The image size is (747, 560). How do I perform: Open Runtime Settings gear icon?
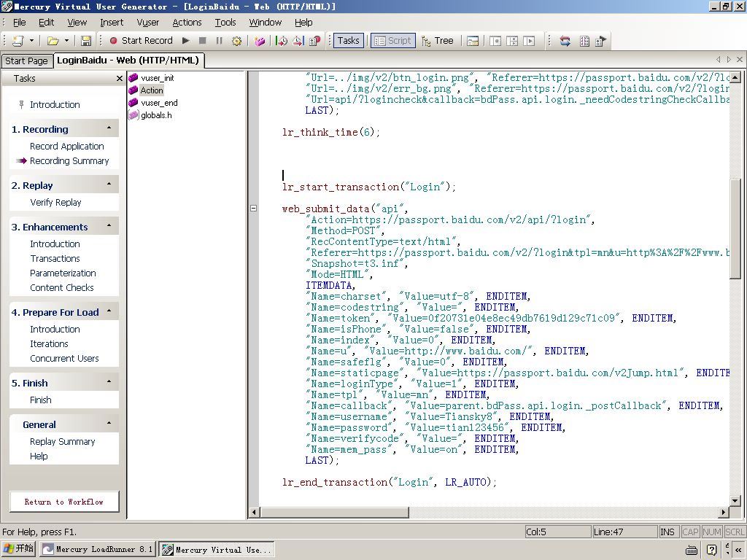pos(236,41)
